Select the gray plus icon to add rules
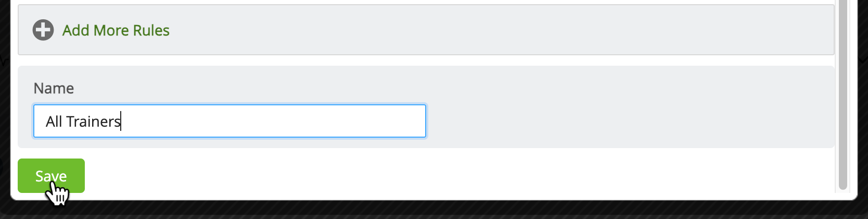 click(x=43, y=30)
